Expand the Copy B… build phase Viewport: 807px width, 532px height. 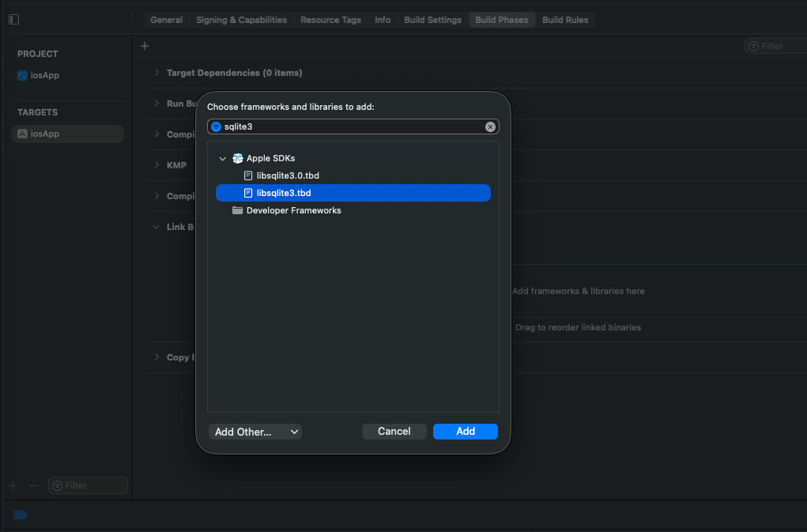(x=156, y=357)
